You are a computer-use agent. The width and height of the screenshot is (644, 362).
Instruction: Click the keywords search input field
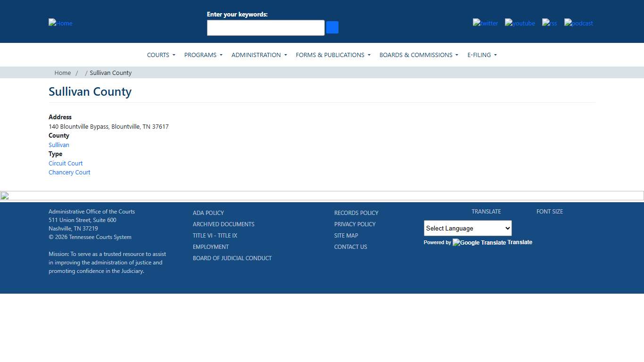click(265, 28)
